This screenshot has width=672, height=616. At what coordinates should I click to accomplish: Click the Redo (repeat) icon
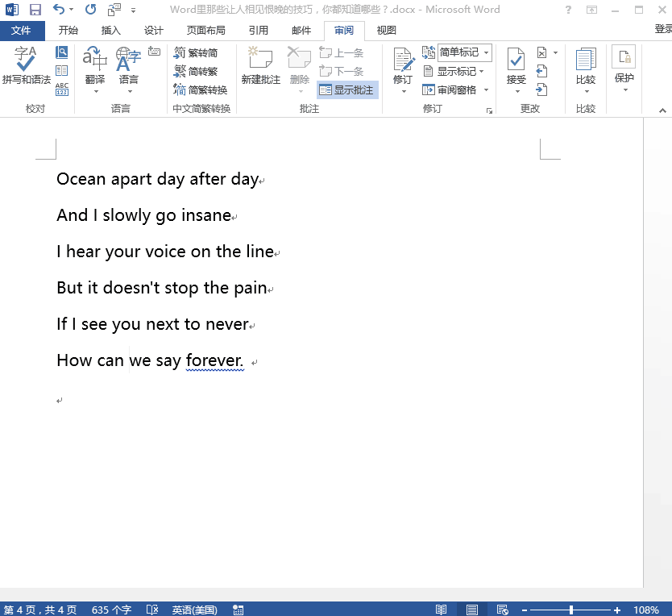click(x=90, y=9)
